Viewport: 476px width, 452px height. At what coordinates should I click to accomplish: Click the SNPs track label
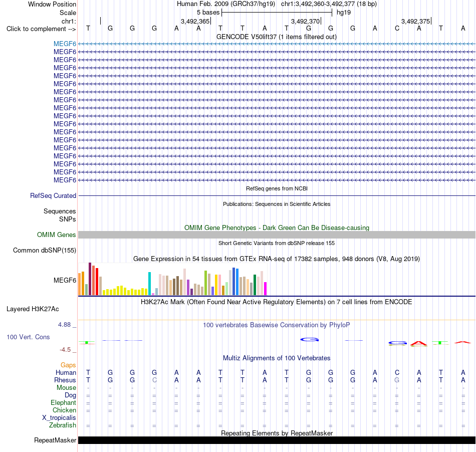pos(68,219)
